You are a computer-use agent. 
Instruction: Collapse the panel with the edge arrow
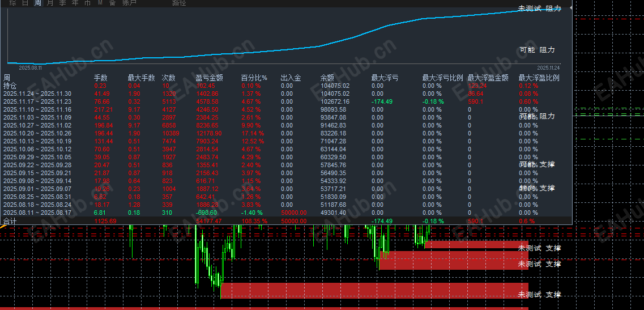tap(571, 8)
